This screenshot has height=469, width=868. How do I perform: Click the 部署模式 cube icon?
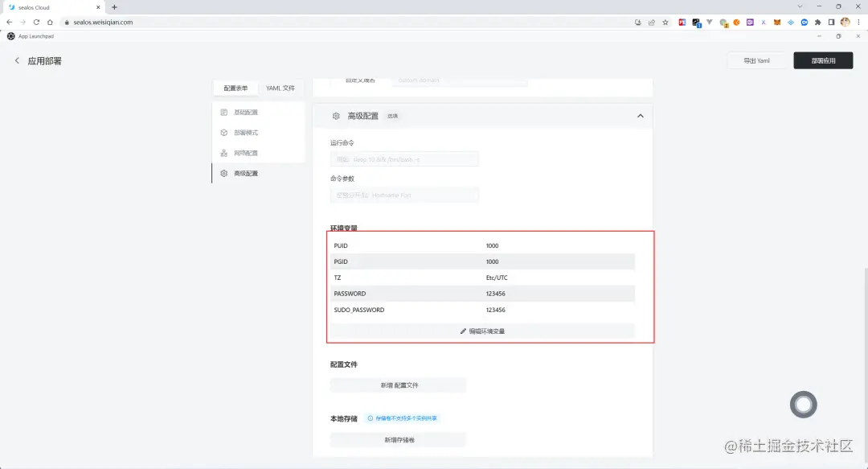click(223, 133)
